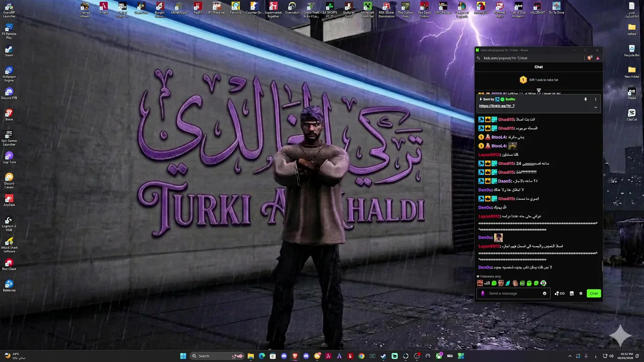The height and width of the screenshot is (362, 644).
Task: Launch Among Us from the desktop
Action: [481, 8]
